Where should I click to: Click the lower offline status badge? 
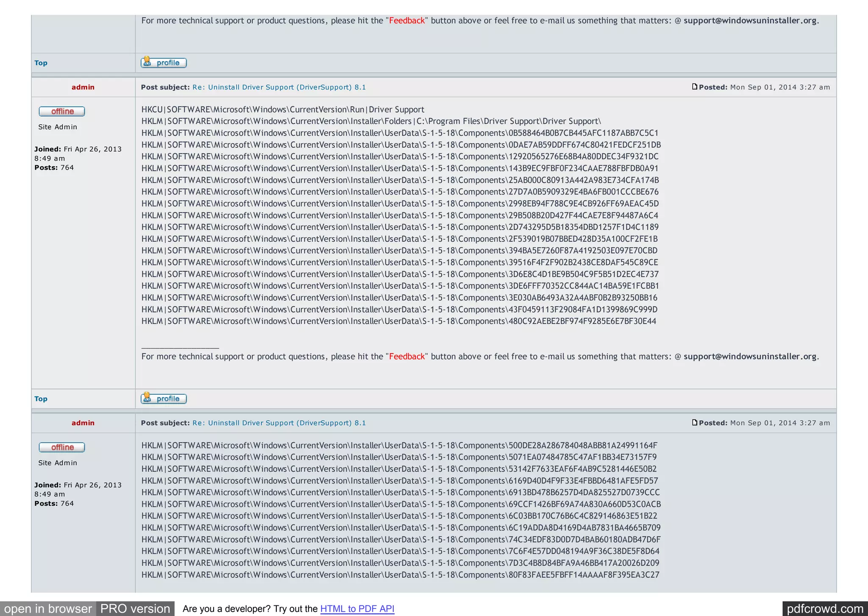coord(62,447)
